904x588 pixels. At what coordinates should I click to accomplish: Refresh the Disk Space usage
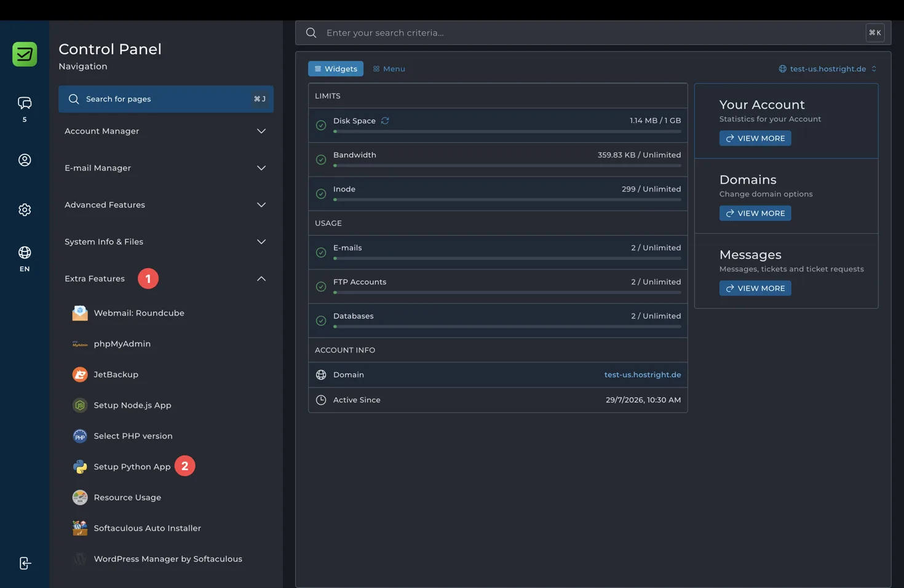(385, 121)
